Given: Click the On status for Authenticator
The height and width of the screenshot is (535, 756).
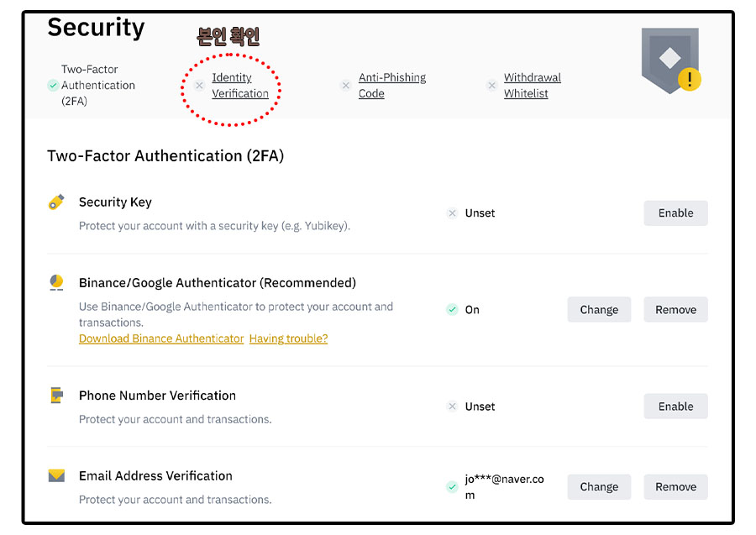Looking at the screenshot, I should pos(472,310).
